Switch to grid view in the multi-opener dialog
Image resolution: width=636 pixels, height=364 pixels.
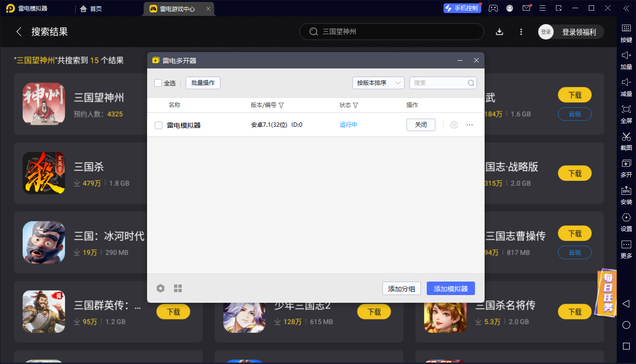(178, 288)
